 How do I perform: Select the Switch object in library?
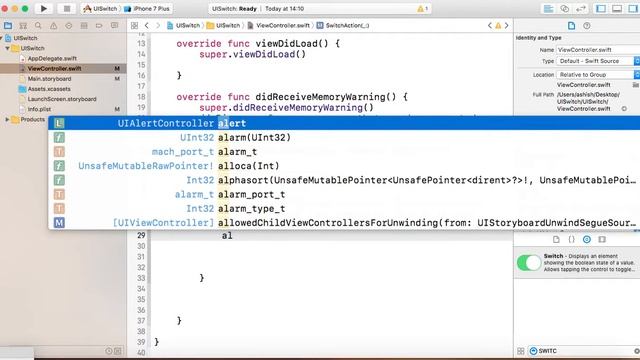(577, 263)
